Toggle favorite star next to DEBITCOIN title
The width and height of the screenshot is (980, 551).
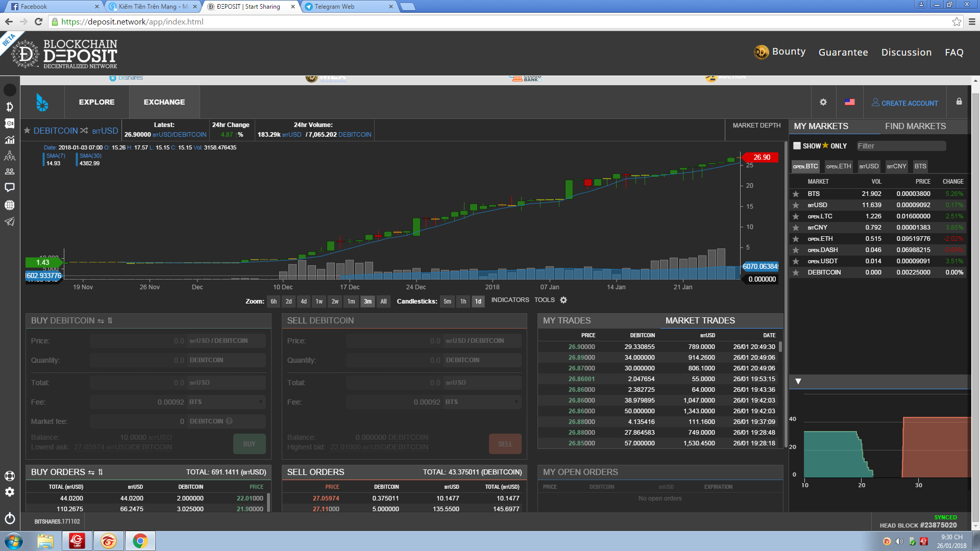(x=27, y=131)
